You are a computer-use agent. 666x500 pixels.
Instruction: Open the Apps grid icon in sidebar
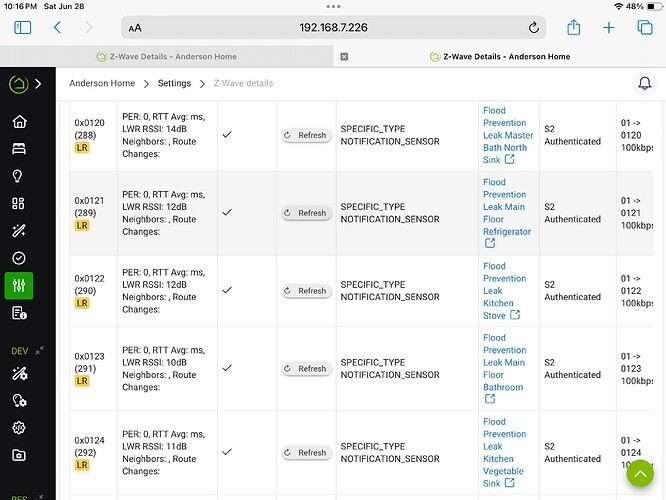(18, 203)
